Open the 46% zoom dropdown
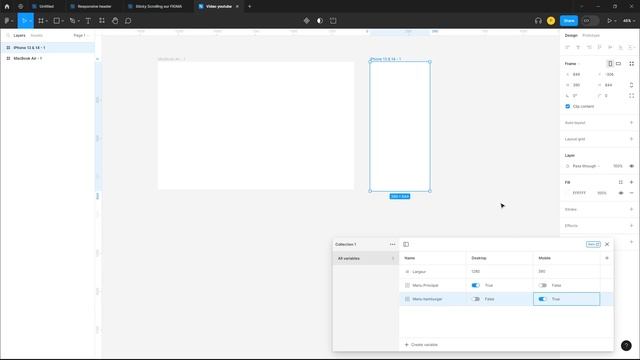The image size is (640, 360). (x=629, y=20)
